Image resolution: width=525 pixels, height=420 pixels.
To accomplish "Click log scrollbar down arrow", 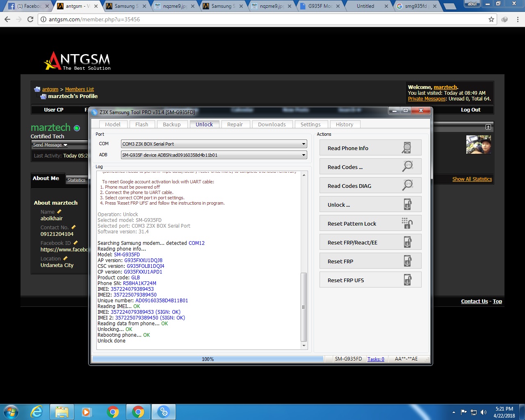I will [x=304, y=346].
